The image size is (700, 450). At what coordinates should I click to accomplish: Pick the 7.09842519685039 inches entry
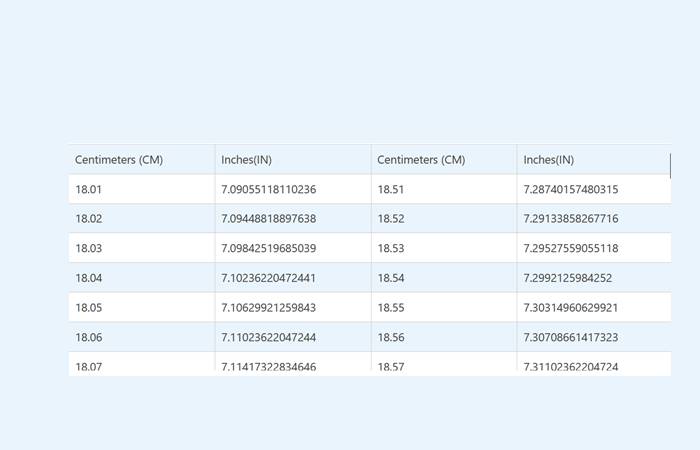point(293,248)
